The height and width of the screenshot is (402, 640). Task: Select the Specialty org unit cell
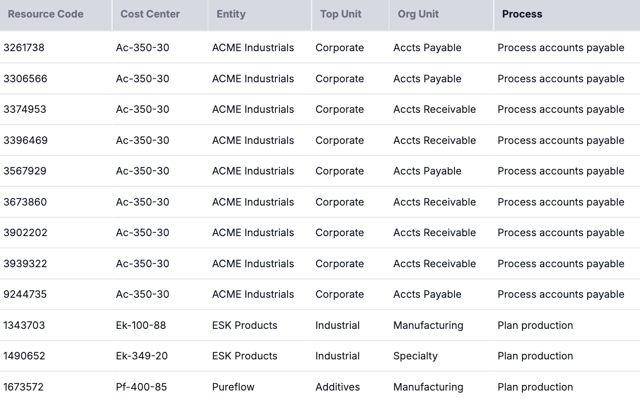click(415, 356)
